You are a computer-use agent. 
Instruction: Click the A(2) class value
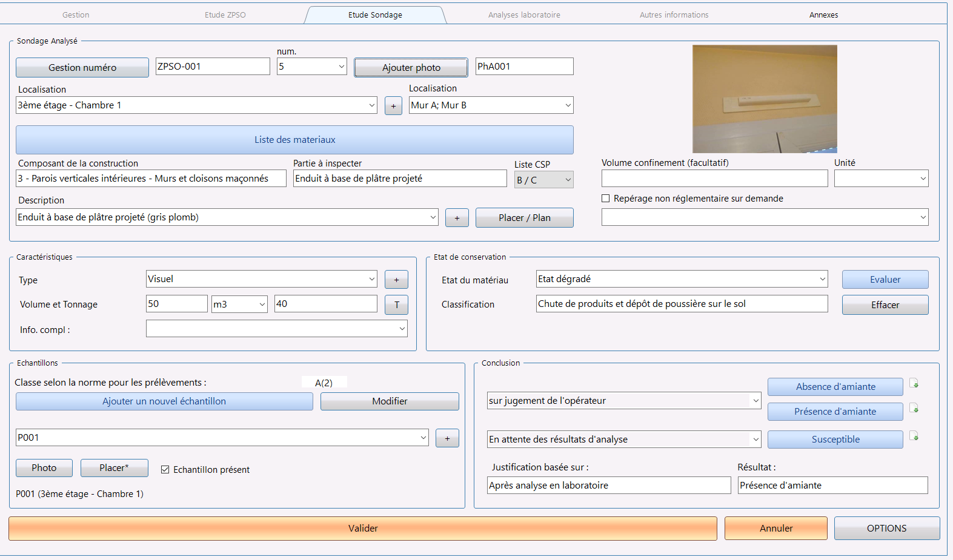(324, 383)
